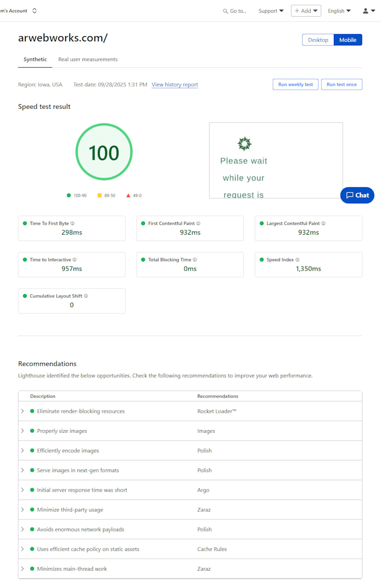Select the Synthetic tab
Image resolution: width=381 pixels, height=588 pixels.
click(x=35, y=59)
